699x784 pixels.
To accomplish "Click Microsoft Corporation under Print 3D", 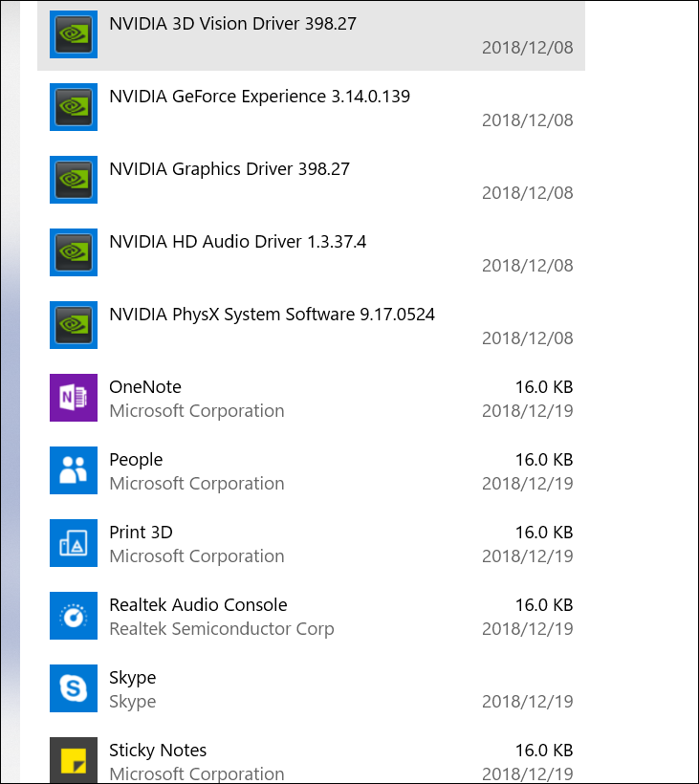I will click(197, 556).
